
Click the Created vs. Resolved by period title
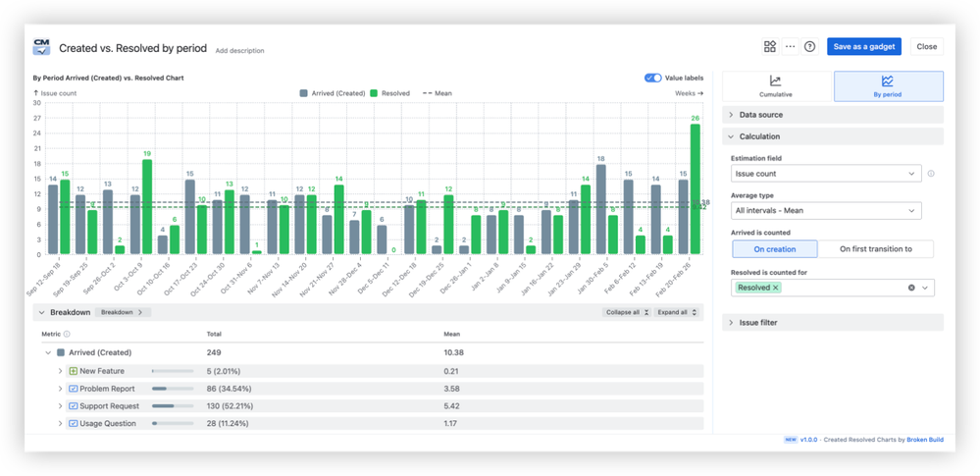(133, 48)
